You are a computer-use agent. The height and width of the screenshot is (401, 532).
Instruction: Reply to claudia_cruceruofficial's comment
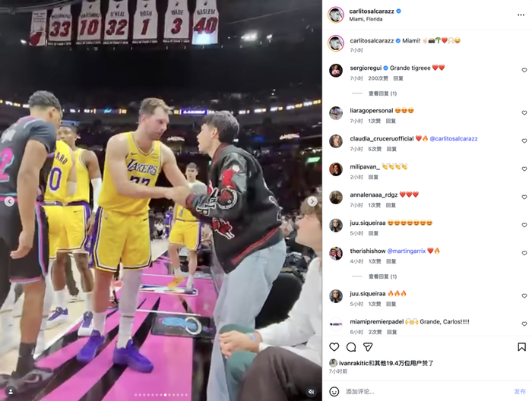391,149
